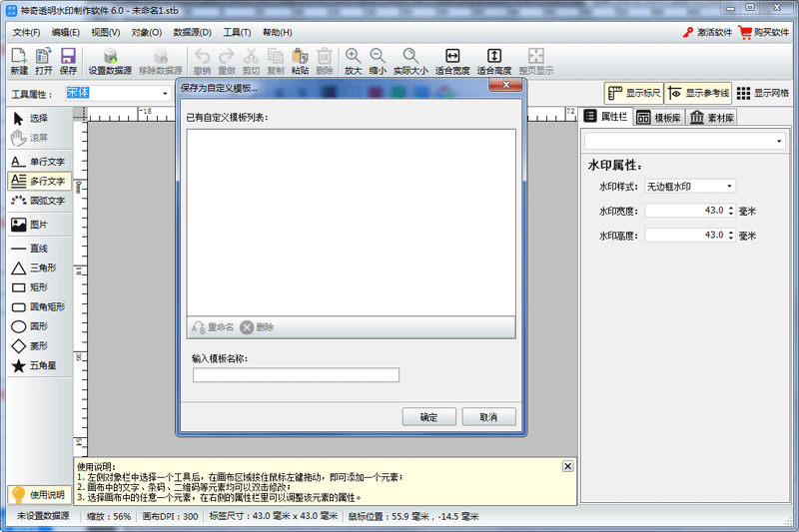Open the 文件(F) menu
This screenshot has height=532, width=799.
coord(27,33)
